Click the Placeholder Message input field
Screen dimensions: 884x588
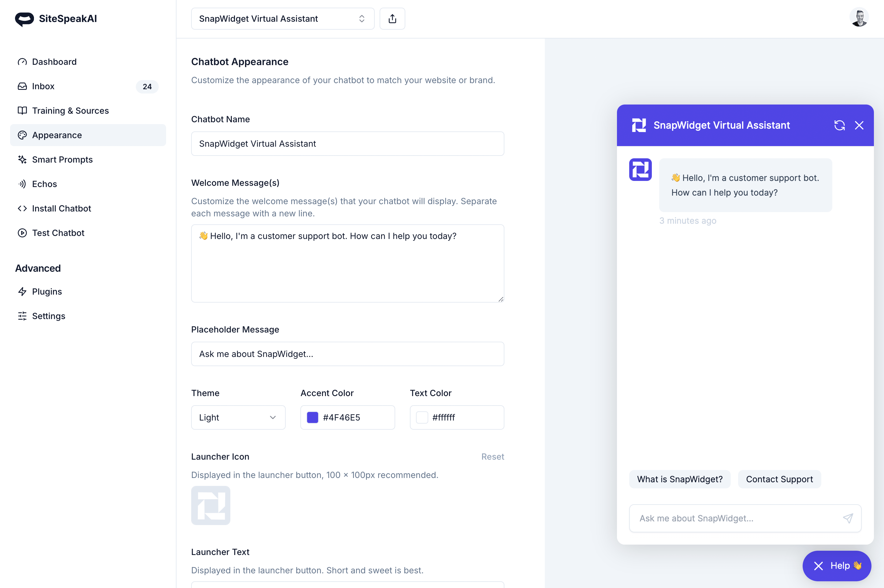point(347,354)
